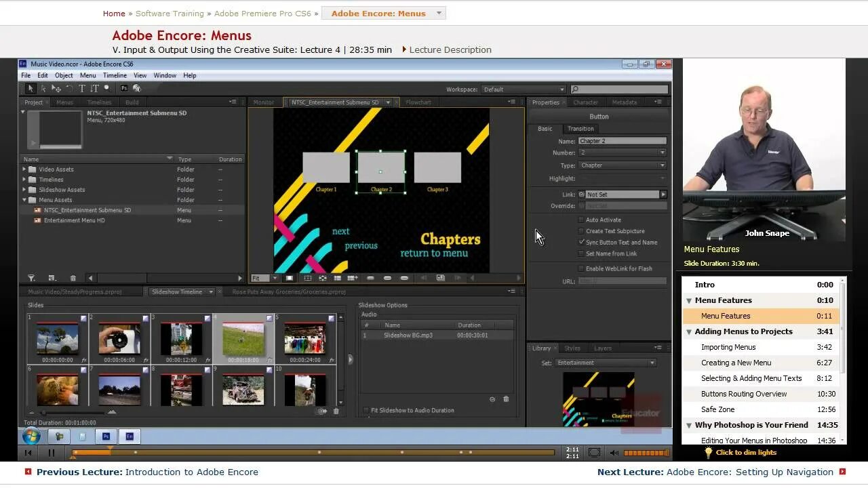The height and width of the screenshot is (488, 868).
Task: Click the show safe area icon in menu viewer
Action: click(307, 278)
